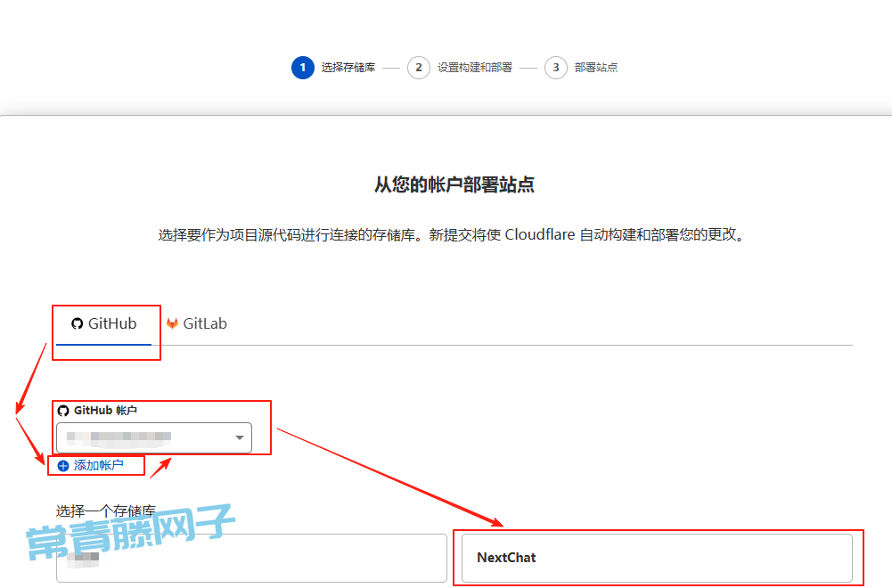This screenshot has width=892, height=588.
Task: Click step 2 circle in the progress stepper
Action: (x=419, y=68)
